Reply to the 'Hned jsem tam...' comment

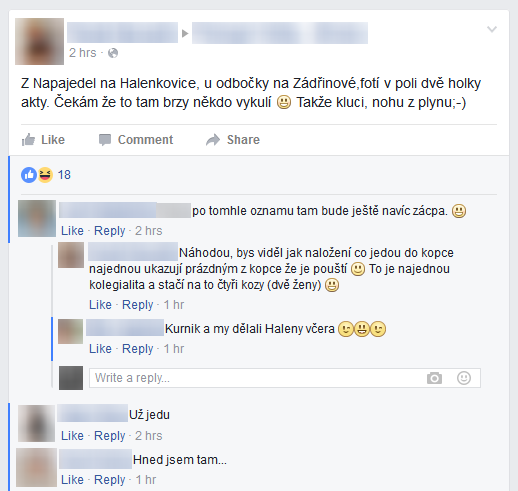[109, 480]
